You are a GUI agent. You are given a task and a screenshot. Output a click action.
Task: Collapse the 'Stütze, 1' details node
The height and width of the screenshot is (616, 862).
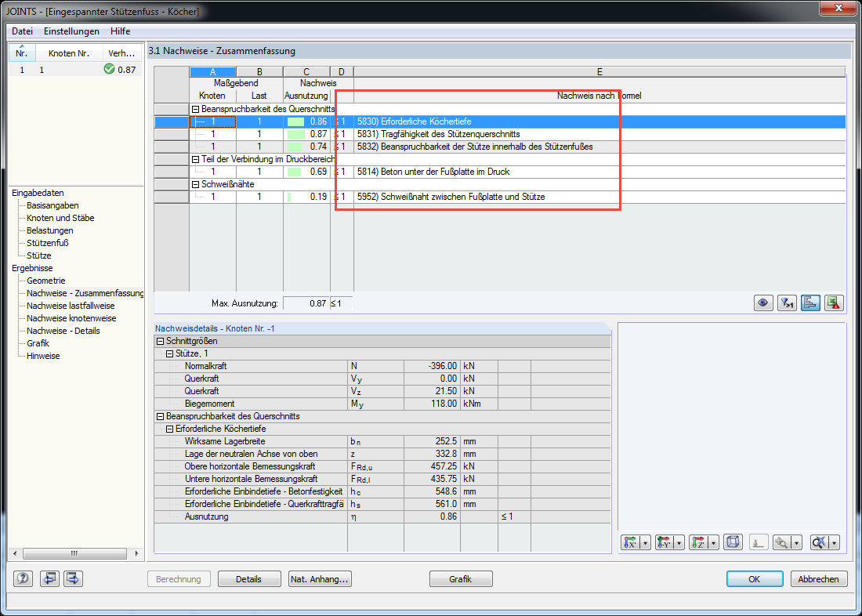(x=169, y=353)
